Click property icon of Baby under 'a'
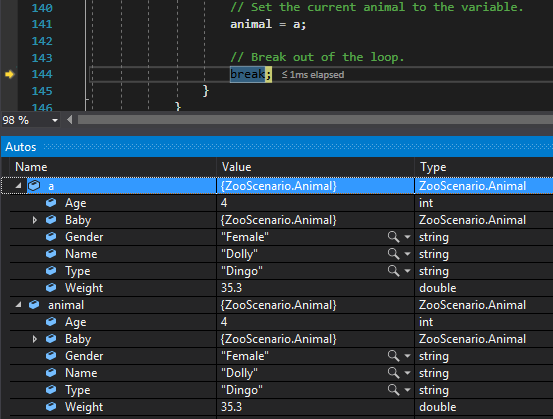Viewport: 553px width, 419px height. point(51,220)
